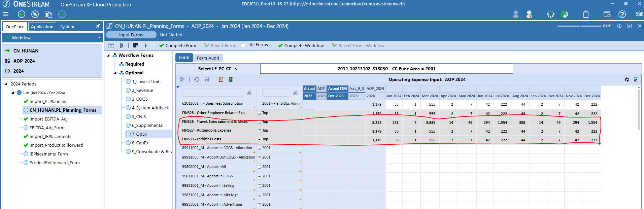Click the Save icon in form toolbar
This screenshot has height=209, width=644.
(207, 79)
